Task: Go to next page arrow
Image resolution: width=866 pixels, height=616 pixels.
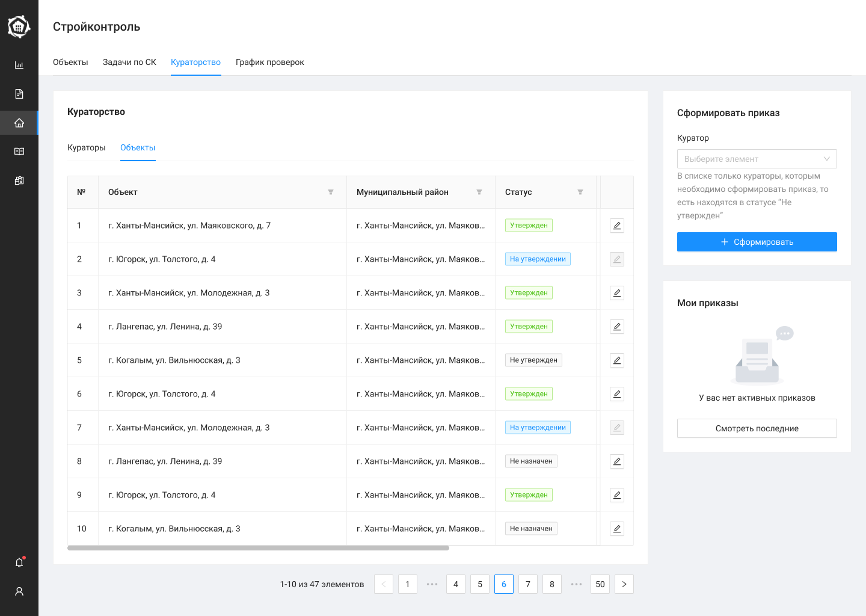Action: 624,584
